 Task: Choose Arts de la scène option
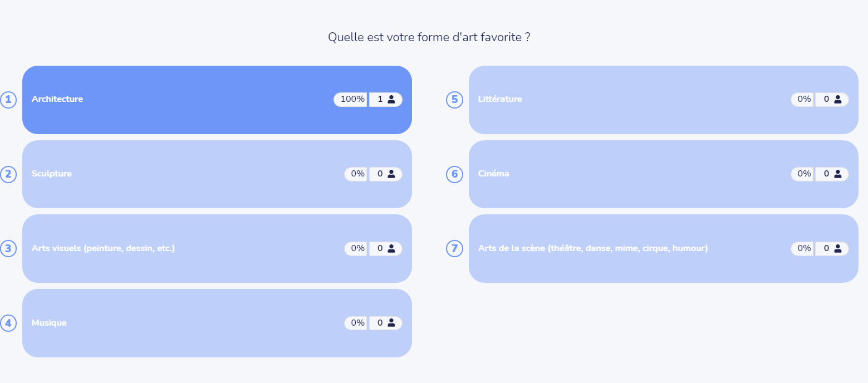[664, 248]
